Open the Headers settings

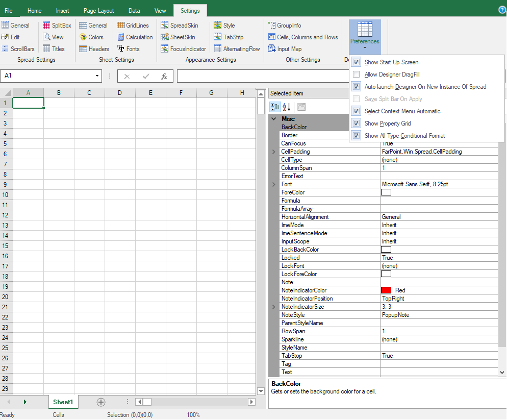94,49
